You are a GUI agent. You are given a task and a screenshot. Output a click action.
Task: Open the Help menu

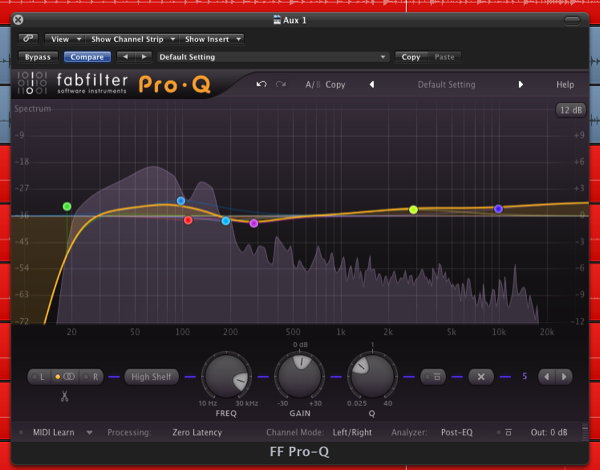click(565, 85)
